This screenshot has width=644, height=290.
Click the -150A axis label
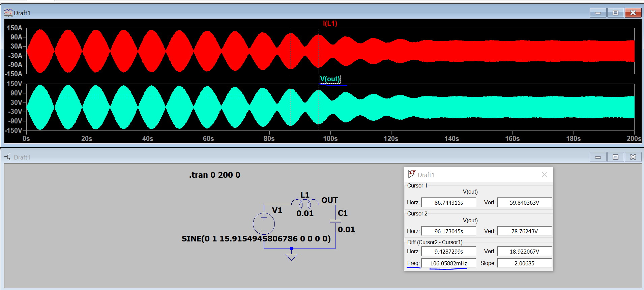point(13,74)
